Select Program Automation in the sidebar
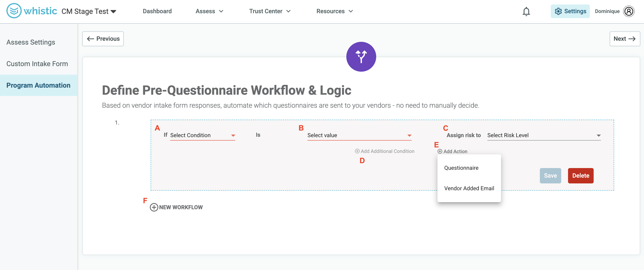644x270 pixels. click(38, 85)
